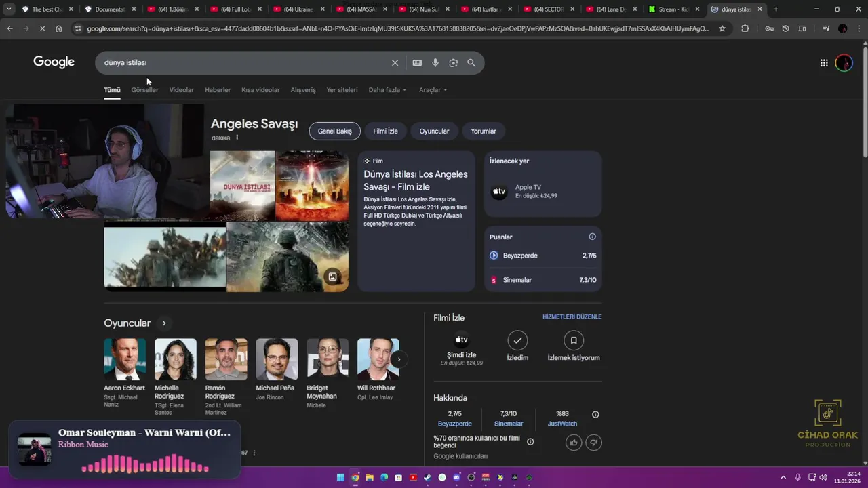The width and height of the screenshot is (868, 488).
Task: Select the Yorumlar chip
Action: [484, 131]
